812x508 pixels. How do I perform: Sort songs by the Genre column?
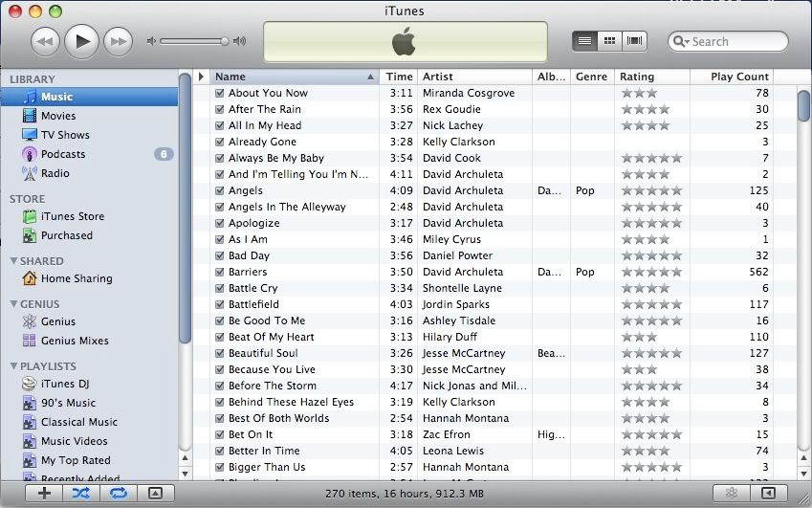pos(592,77)
